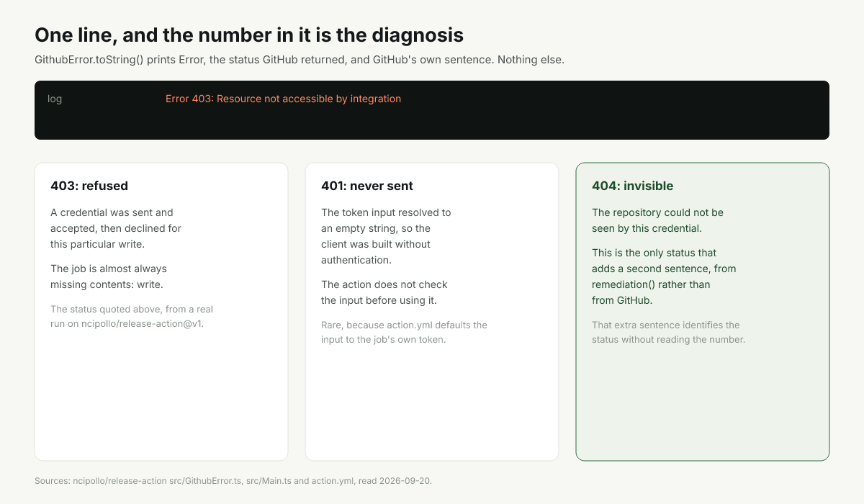Click the note "Rare, because action.yml defaults the input"
The image size is (864, 504).
pos(404,332)
